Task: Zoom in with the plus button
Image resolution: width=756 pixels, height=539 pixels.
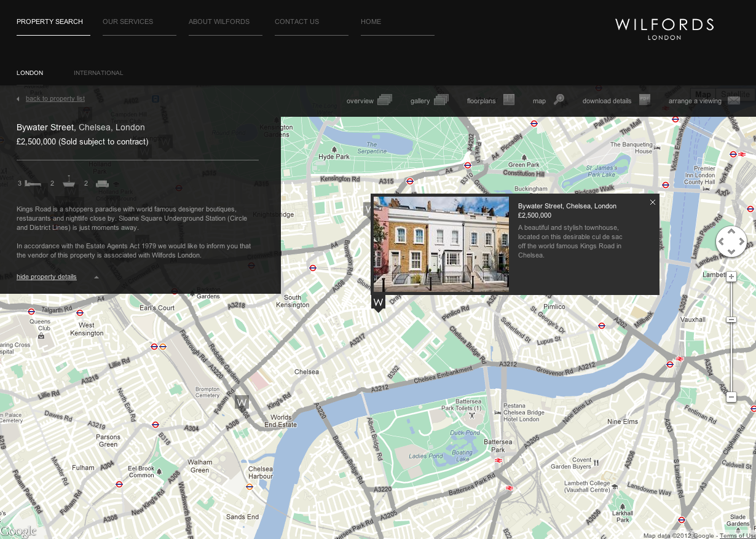Action: pos(731,277)
